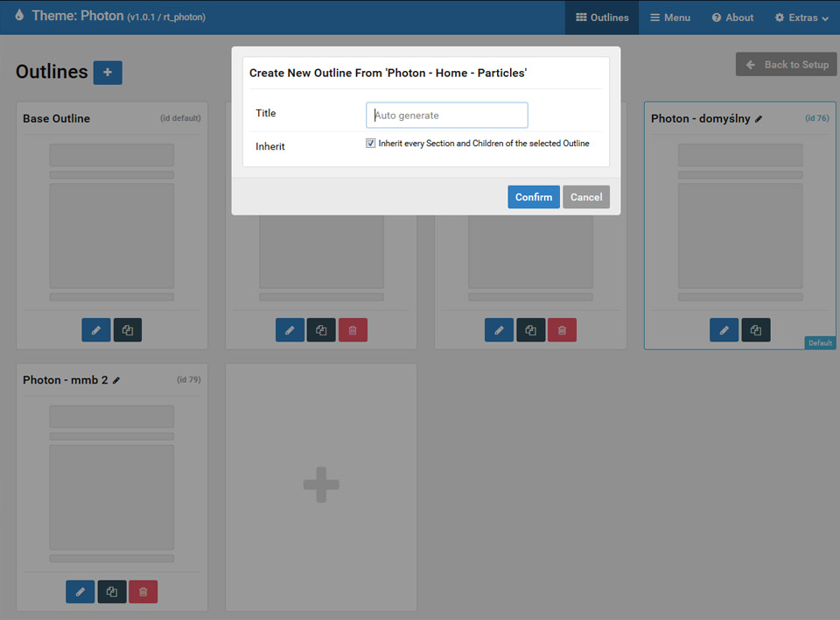Screen dimensions: 840x620
Task: Click the rename pencil beside Photon - domyślny
Action: point(759,119)
